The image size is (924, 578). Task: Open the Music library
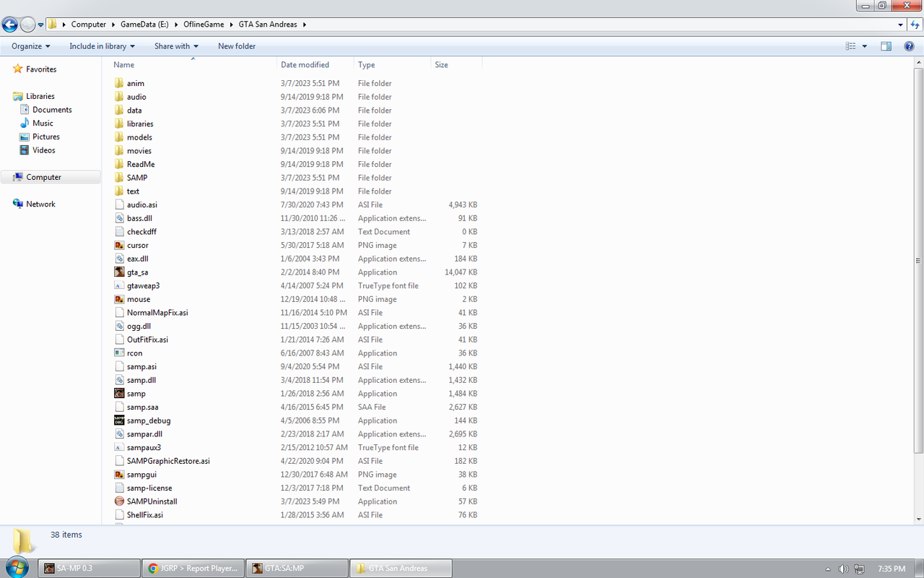(43, 124)
